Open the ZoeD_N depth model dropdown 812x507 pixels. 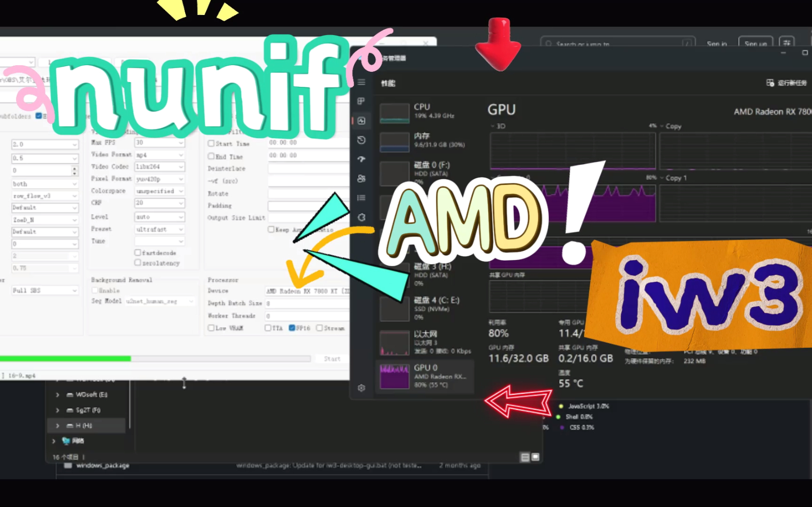click(44, 220)
